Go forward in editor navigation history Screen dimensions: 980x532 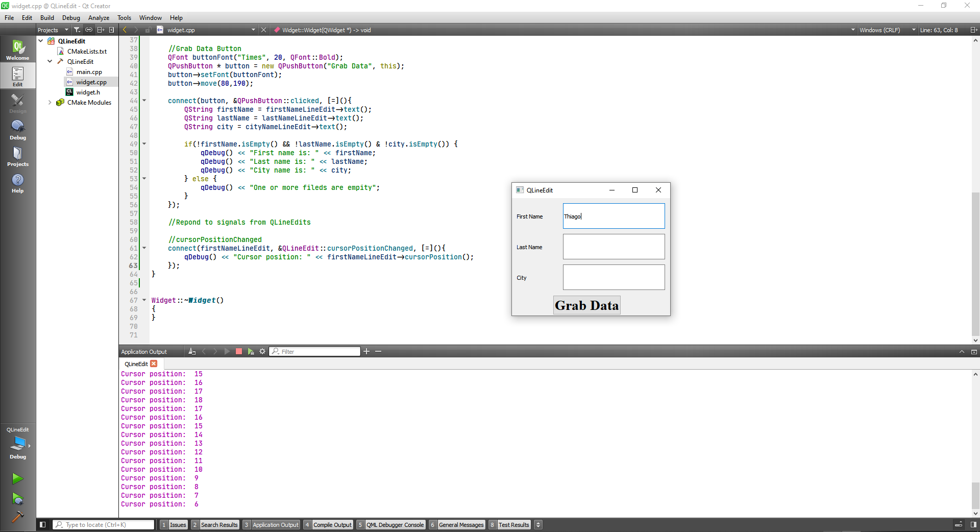tap(136, 30)
